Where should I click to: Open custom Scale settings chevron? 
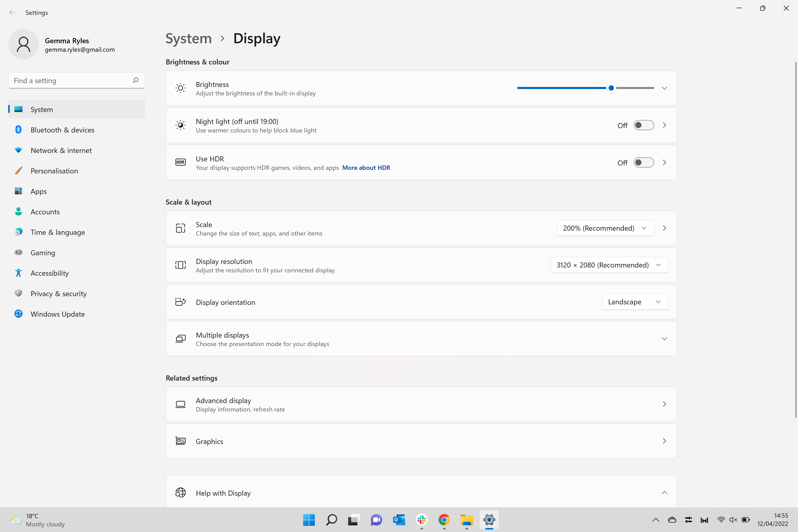(x=664, y=228)
